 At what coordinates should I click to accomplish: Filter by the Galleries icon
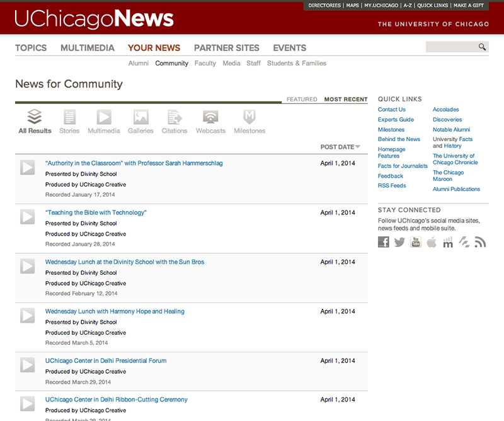pyautogui.click(x=140, y=117)
